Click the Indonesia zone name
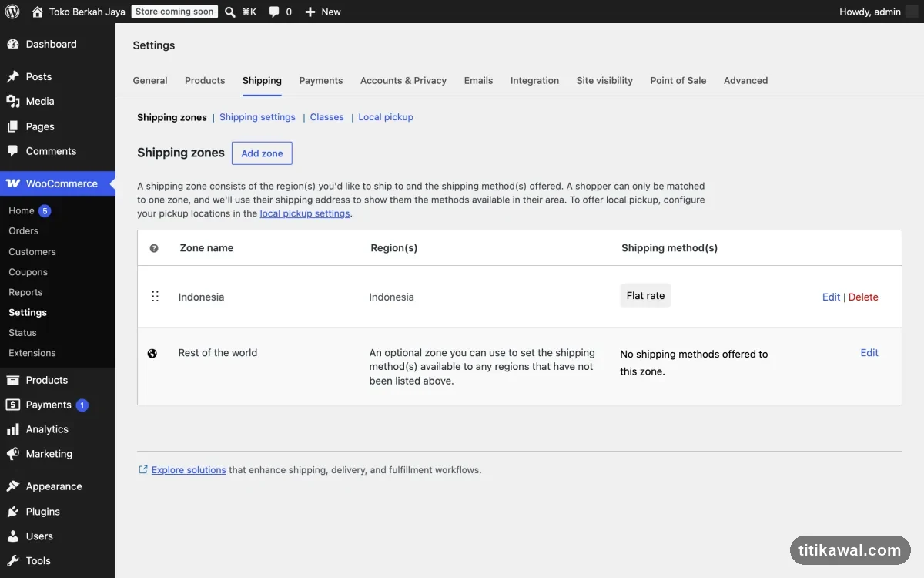924x578 pixels. pyautogui.click(x=201, y=297)
